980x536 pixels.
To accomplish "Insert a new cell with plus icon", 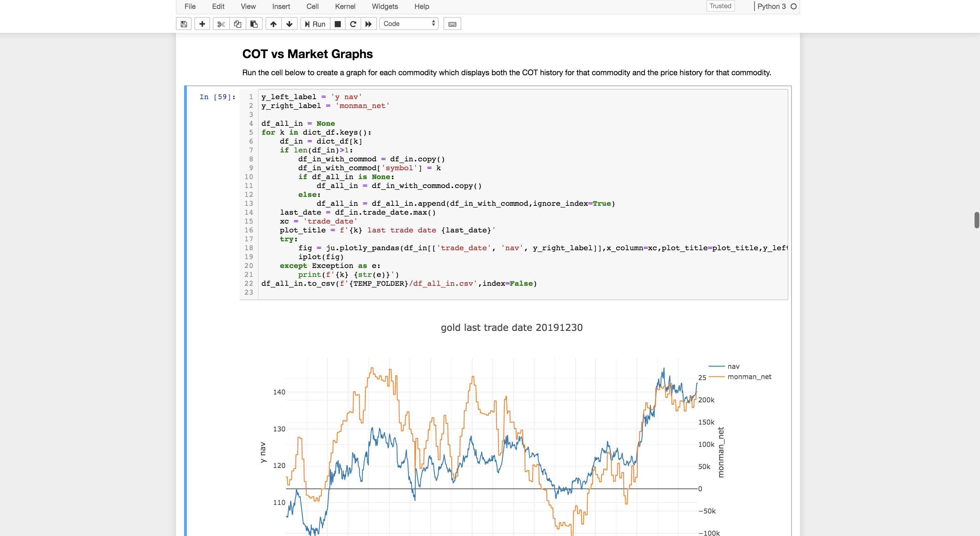I will [x=202, y=24].
